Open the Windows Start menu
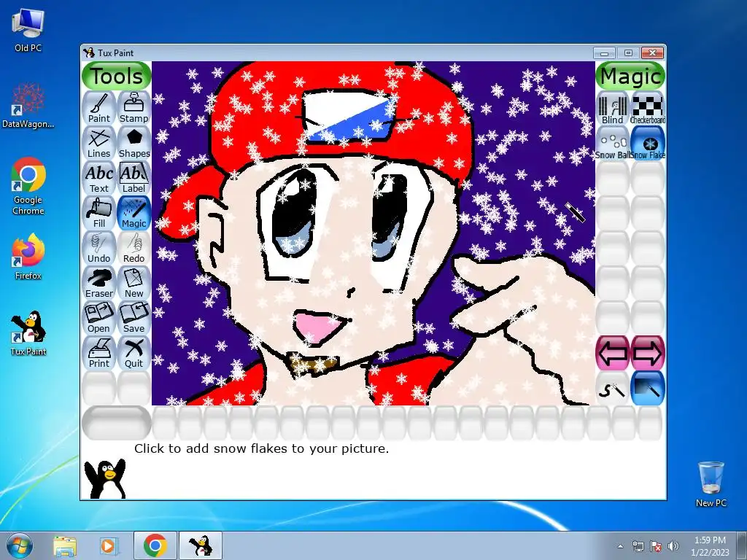The width and height of the screenshot is (747, 560). (x=20, y=545)
